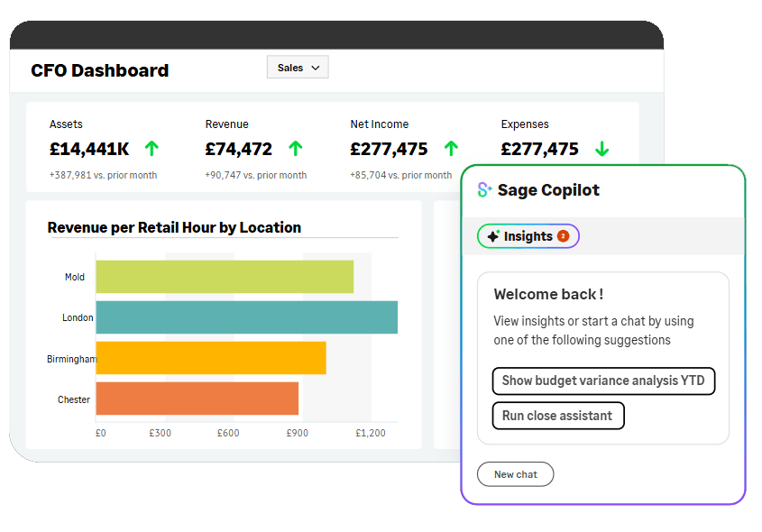
Task: Open the Sales dropdown
Action: tap(298, 67)
